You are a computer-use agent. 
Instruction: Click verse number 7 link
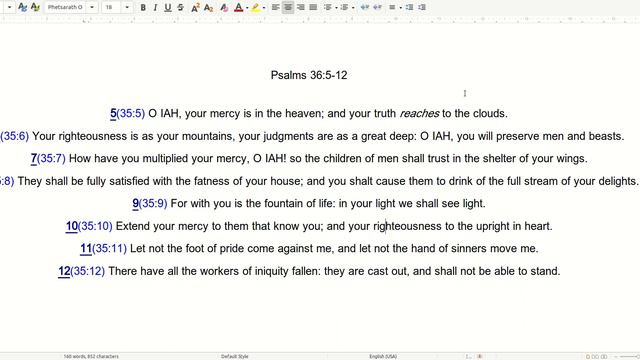point(33,158)
